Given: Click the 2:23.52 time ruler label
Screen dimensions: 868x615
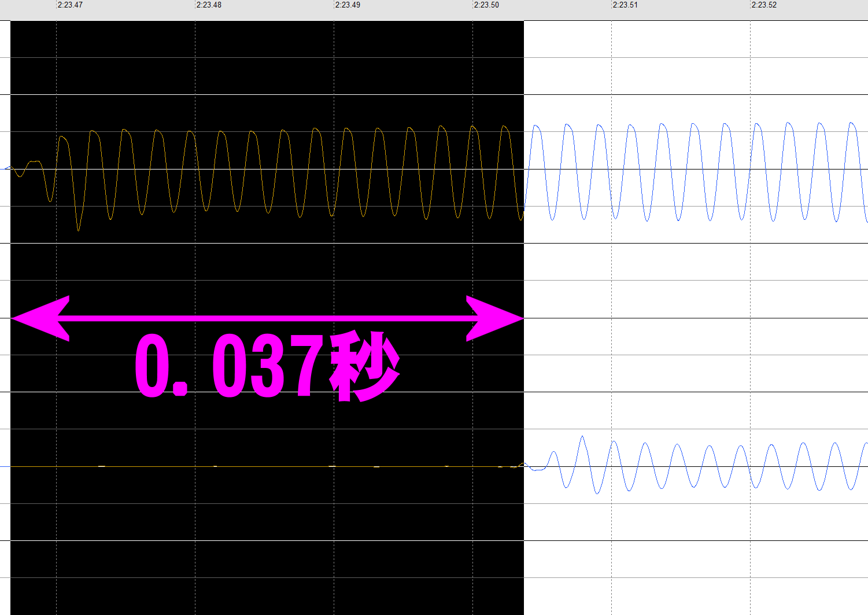Looking at the screenshot, I should click(x=764, y=5).
